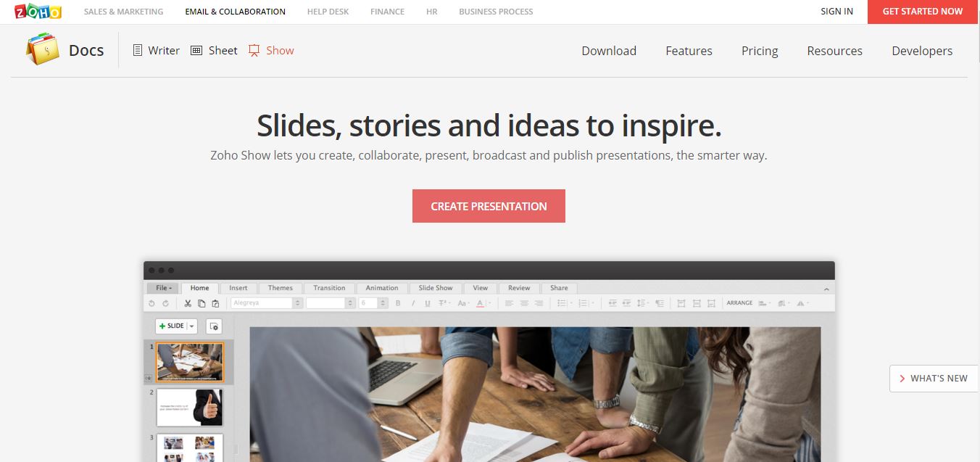The width and height of the screenshot is (980, 462).
Task: Open SALES & MARKETING menu
Action: point(123,12)
